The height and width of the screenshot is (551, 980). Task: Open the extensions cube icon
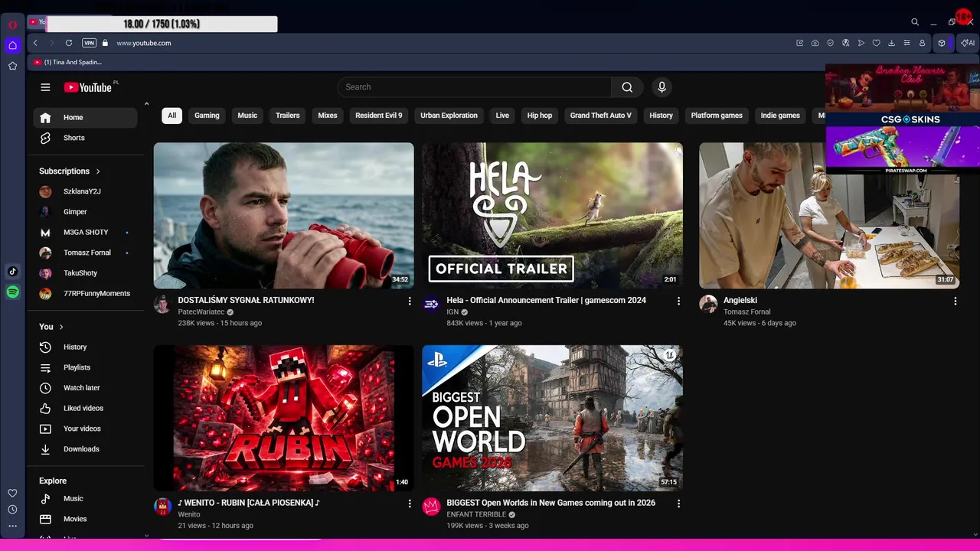tap(942, 43)
